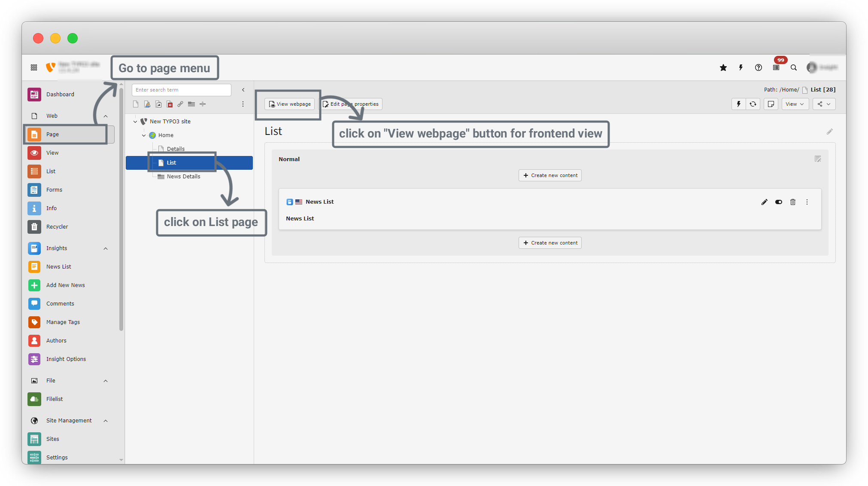Image resolution: width=868 pixels, height=486 pixels.
Task: Click the clear cache lightning icon in top bar
Action: (x=741, y=67)
